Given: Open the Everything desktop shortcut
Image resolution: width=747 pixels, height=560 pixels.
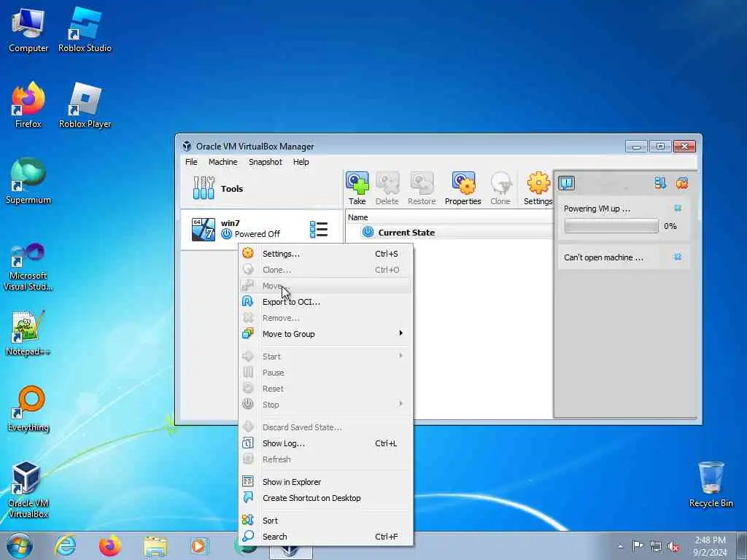Looking at the screenshot, I should (x=28, y=409).
